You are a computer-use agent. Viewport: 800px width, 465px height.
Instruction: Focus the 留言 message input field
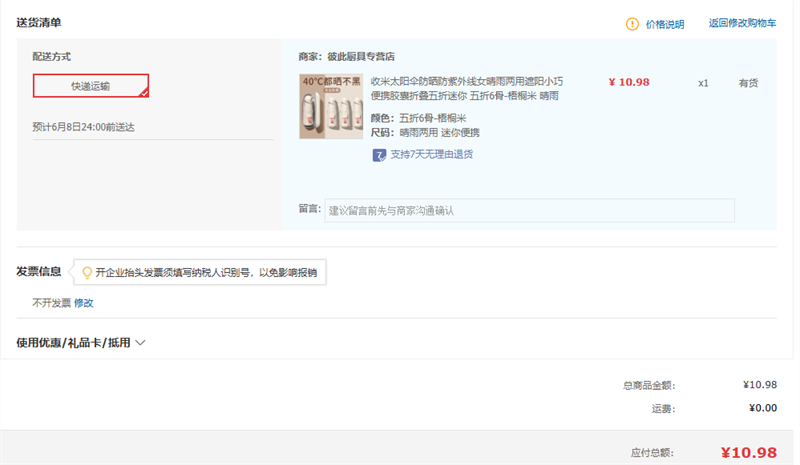529,210
